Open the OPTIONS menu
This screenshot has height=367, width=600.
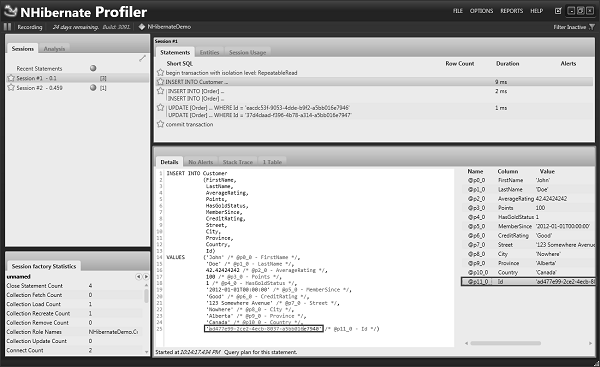(481, 11)
